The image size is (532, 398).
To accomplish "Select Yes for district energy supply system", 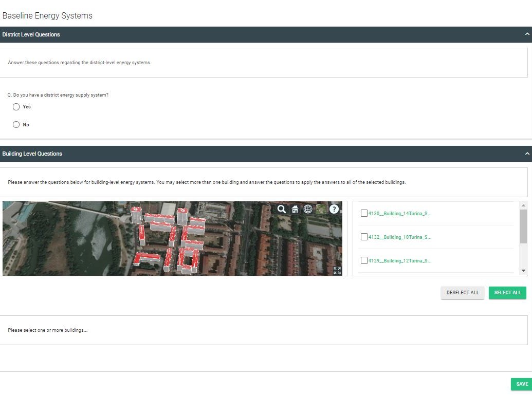I will point(16,107).
